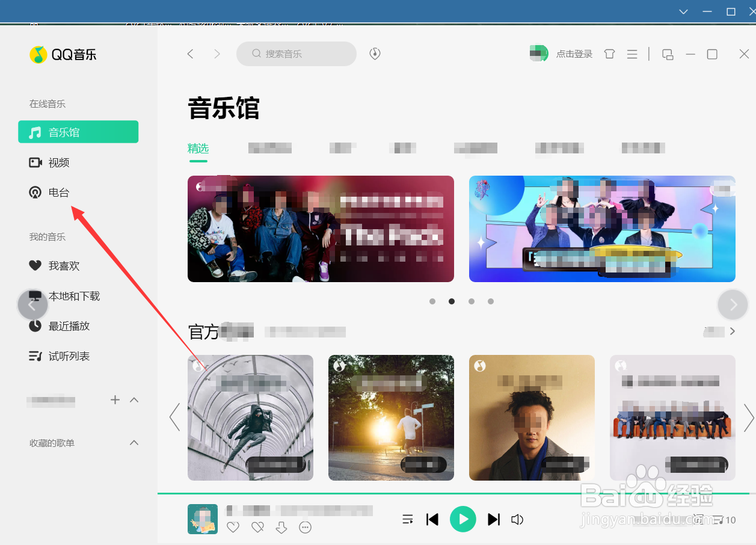Click 点击登录 to sign in
Viewport: 756px width, 545px height.
574,54
